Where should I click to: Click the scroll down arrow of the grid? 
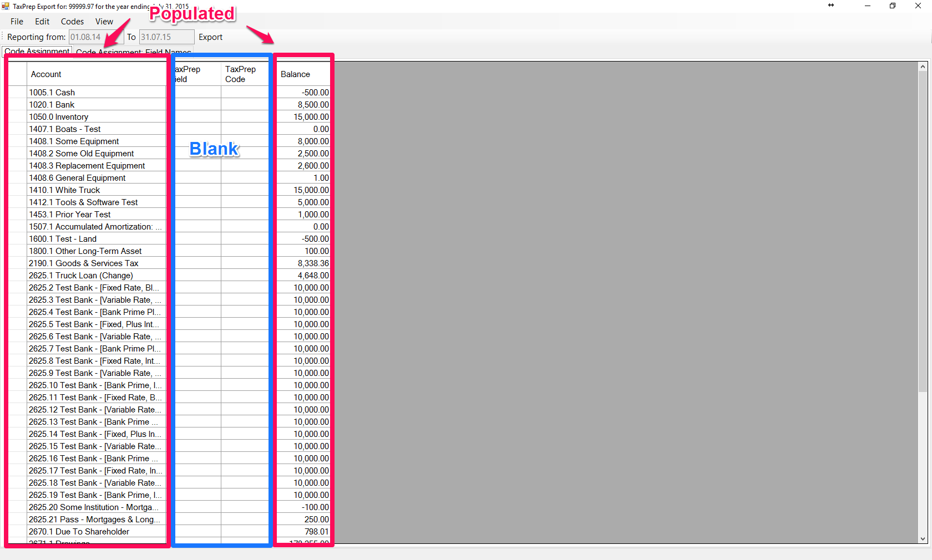pos(923,538)
